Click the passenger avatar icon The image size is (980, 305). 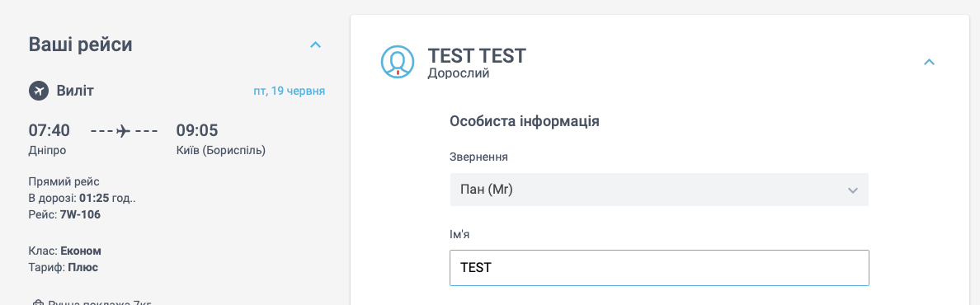point(398,62)
